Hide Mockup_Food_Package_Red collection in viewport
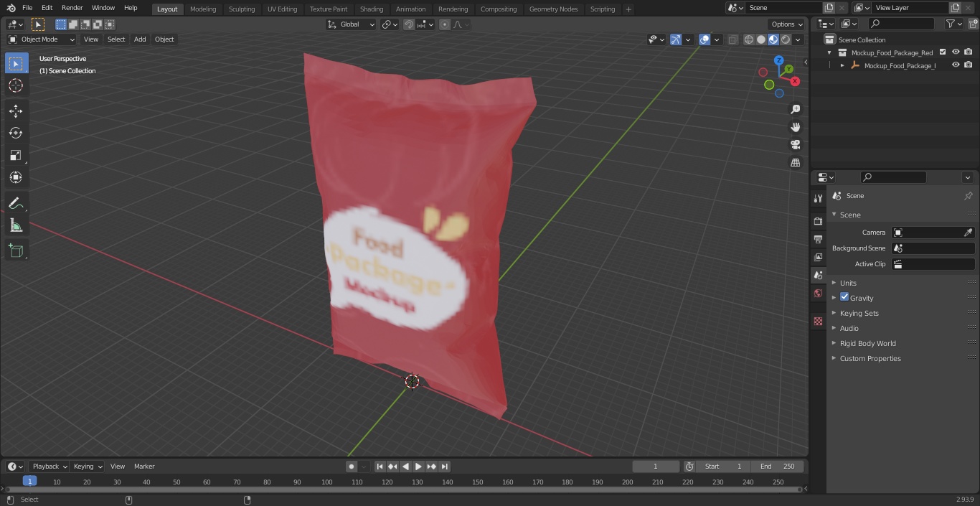This screenshot has width=980, height=506. pos(956,52)
